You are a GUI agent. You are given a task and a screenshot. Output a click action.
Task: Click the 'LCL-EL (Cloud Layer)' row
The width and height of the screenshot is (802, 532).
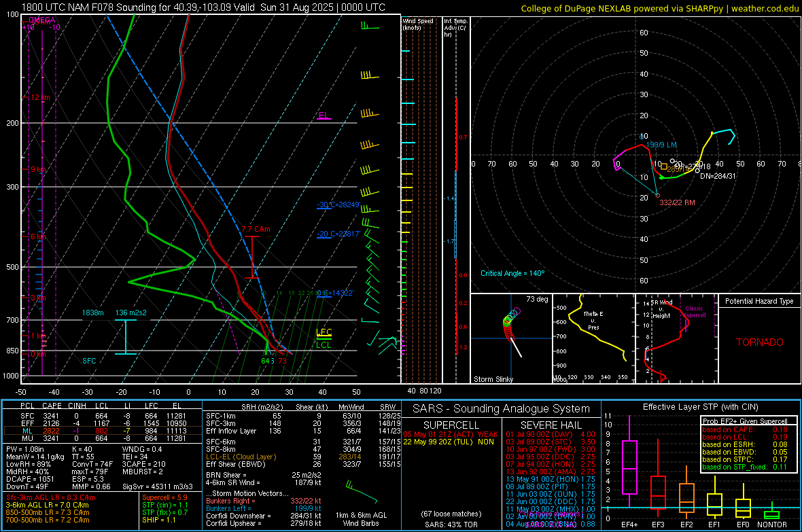303,457
